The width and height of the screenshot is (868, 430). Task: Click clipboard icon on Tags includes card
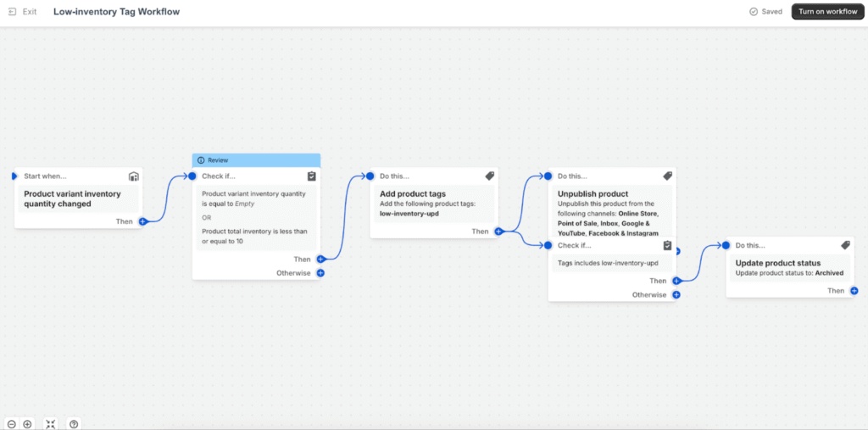pyautogui.click(x=668, y=245)
